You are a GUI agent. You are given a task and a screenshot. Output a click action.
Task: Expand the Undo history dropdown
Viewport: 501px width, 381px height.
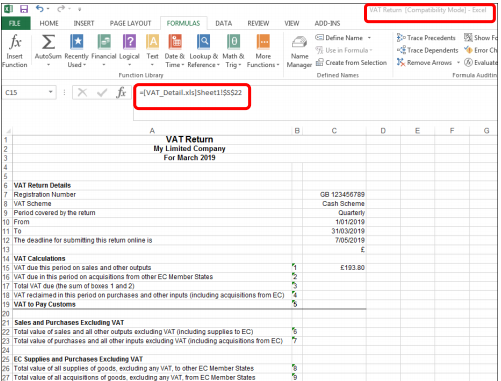(49, 9)
